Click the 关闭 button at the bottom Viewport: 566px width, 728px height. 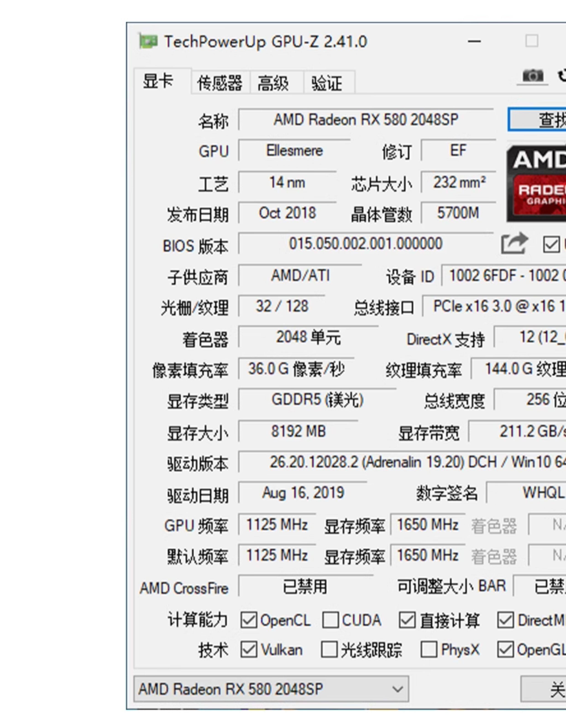point(543,689)
